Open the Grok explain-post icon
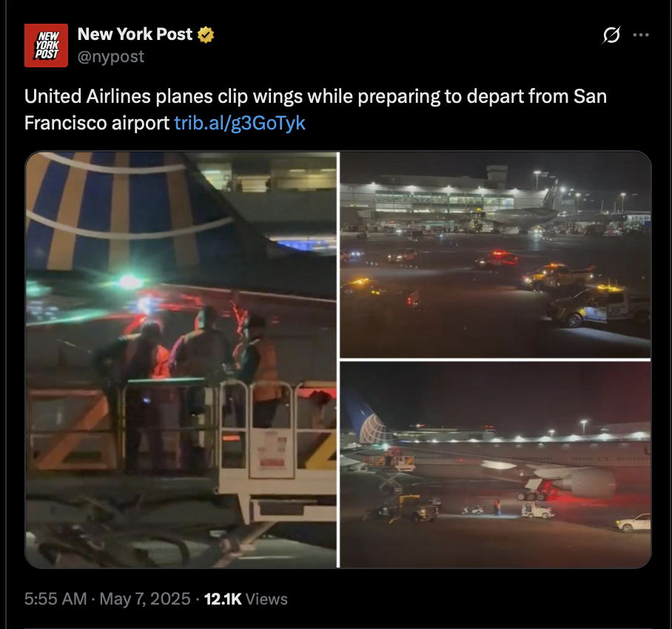 [611, 35]
